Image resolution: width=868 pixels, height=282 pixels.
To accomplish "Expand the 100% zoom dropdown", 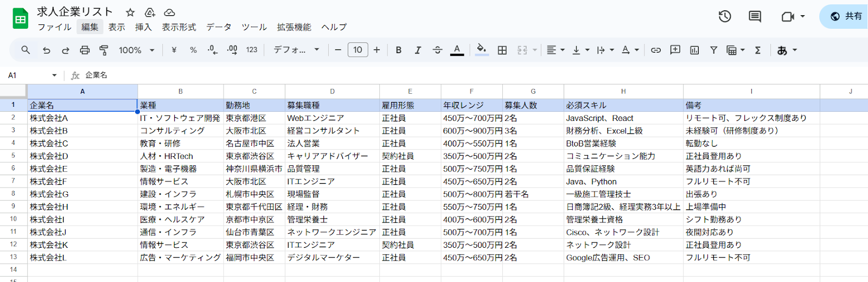I will [x=137, y=50].
